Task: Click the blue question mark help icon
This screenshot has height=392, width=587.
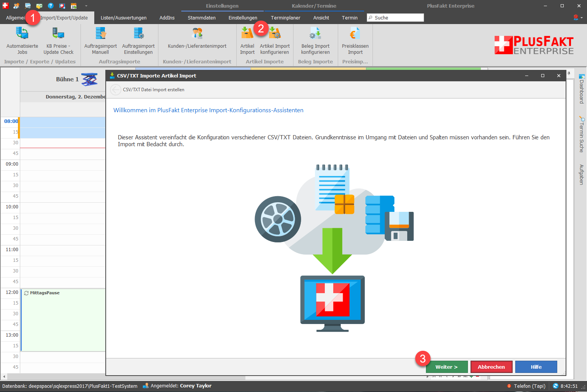Action: pos(51,6)
